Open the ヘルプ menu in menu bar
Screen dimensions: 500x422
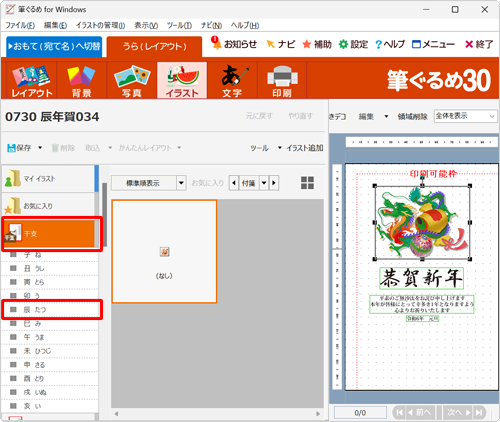click(245, 25)
